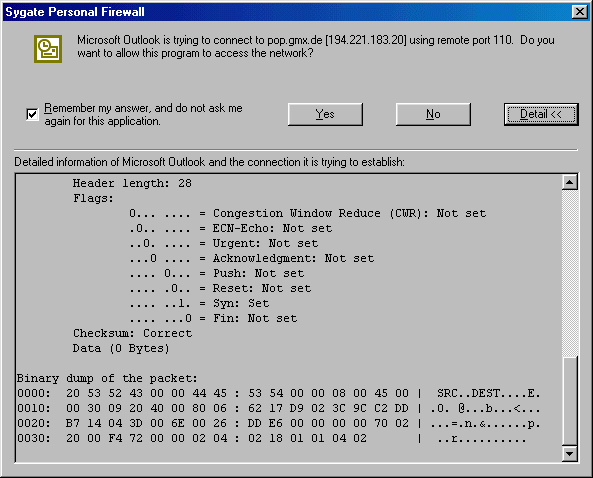Uncheck the Remember my answer checkbox

click(x=32, y=114)
